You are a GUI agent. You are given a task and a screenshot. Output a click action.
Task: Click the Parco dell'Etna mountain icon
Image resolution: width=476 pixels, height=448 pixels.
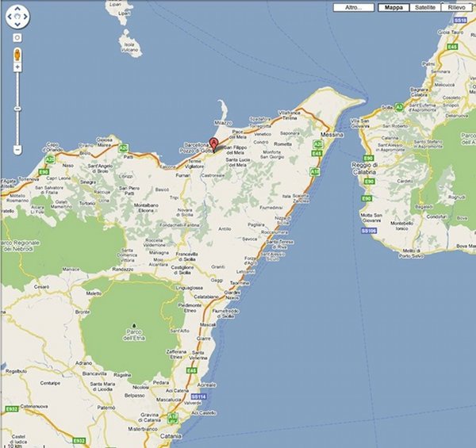click(x=134, y=325)
